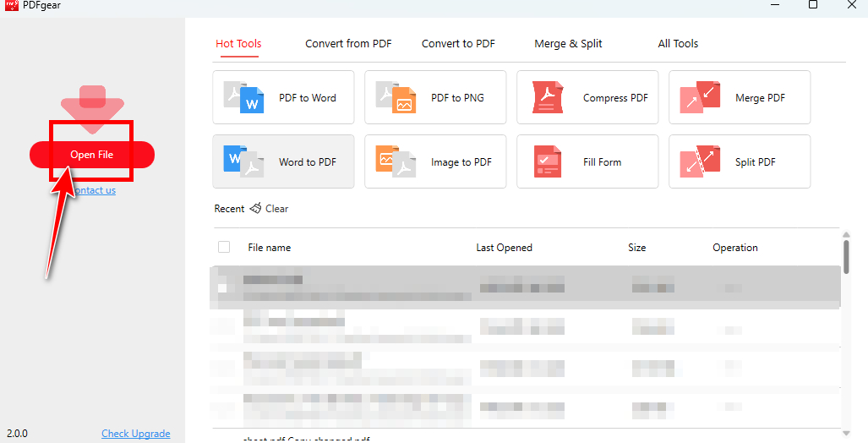Click the 2.0.0 version number
Screen dimensions: 868x443
pyautogui.click(x=17, y=434)
